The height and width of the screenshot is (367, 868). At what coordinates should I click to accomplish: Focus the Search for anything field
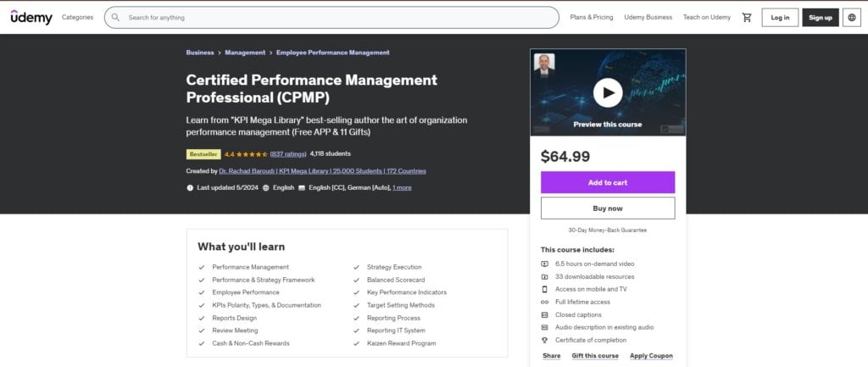pos(331,17)
